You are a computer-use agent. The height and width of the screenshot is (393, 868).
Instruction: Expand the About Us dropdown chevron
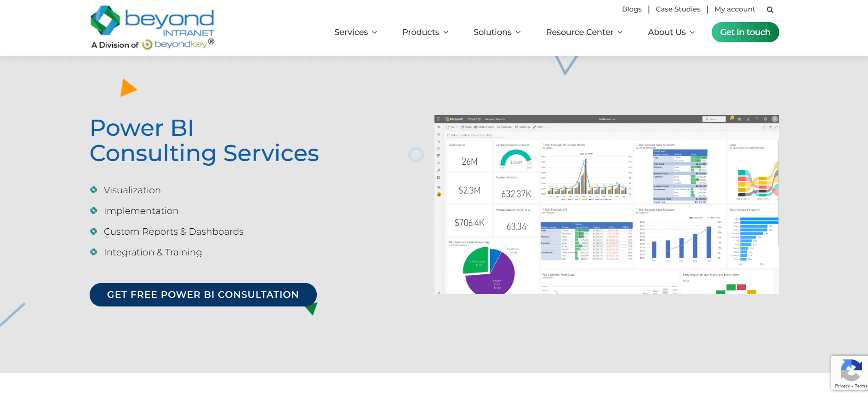[692, 32]
